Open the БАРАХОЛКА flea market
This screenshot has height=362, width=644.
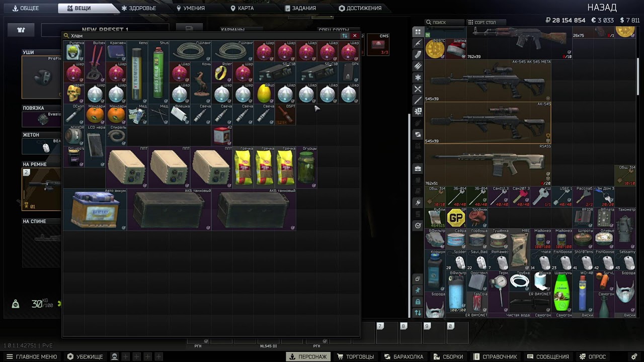pyautogui.click(x=404, y=356)
